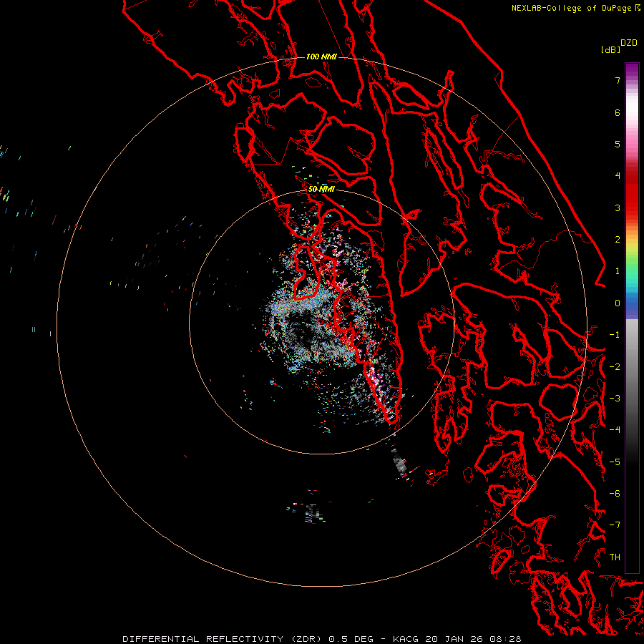Image resolution: width=644 pixels, height=644 pixels.
Task: Click the -7 label on the color scale
Action: 615,525
